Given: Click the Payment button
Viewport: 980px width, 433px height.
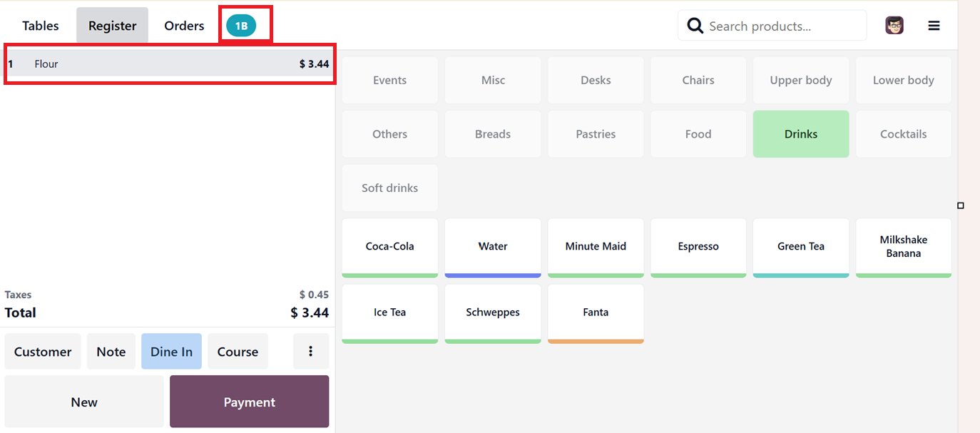Looking at the screenshot, I should pos(249,402).
